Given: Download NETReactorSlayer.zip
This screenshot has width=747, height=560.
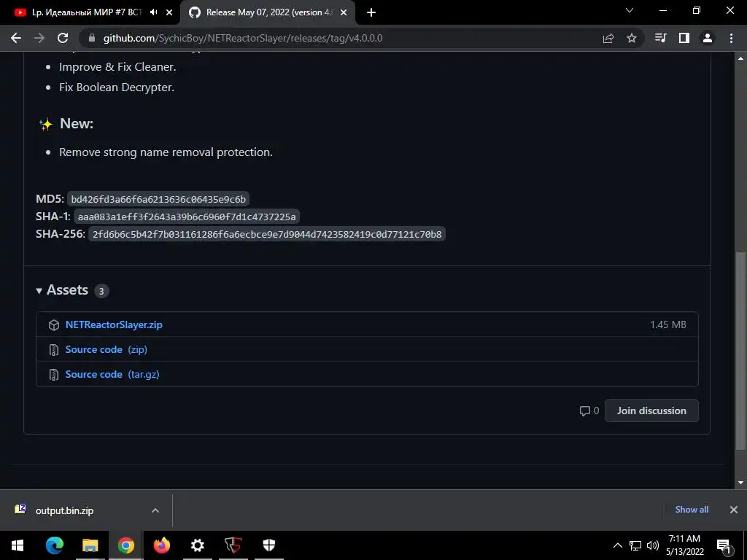Looking at the screenshot, I should 114,324.
